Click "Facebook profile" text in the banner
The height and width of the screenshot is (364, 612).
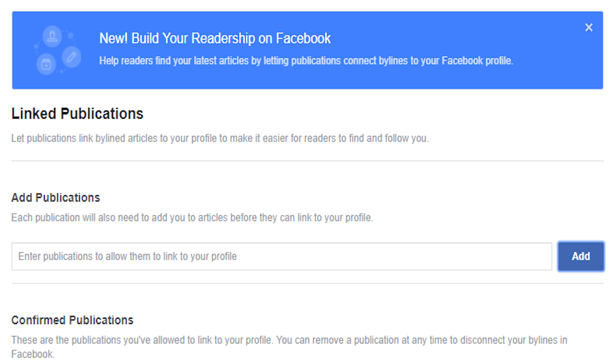tap(477, 61)
